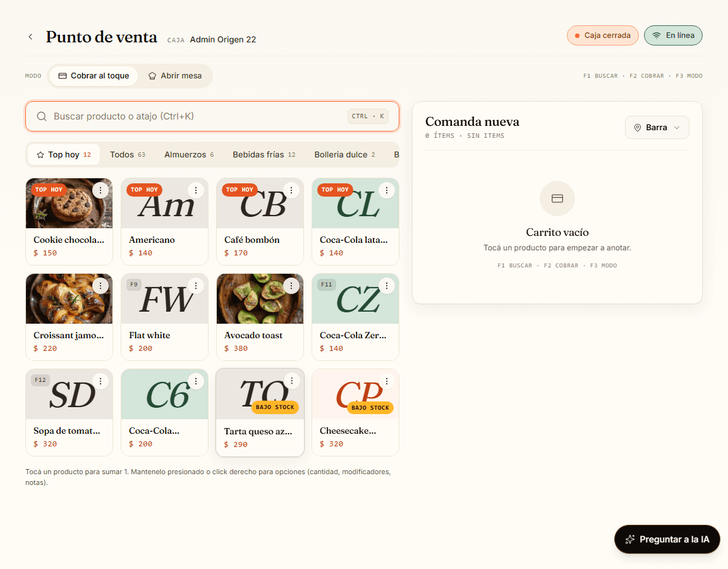This screenshot has height=569, width=728.
Task: Switch to Abrir mesa mode
Action: tap(175, 76)
